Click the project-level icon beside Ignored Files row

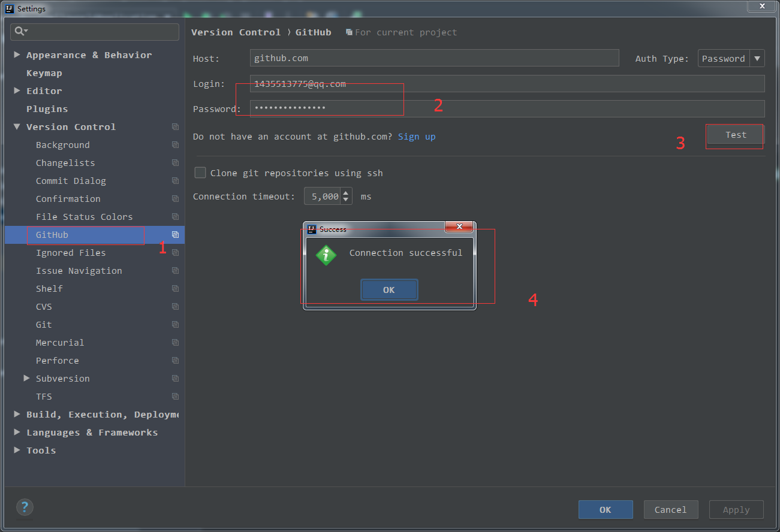click(x=175, y=253)
